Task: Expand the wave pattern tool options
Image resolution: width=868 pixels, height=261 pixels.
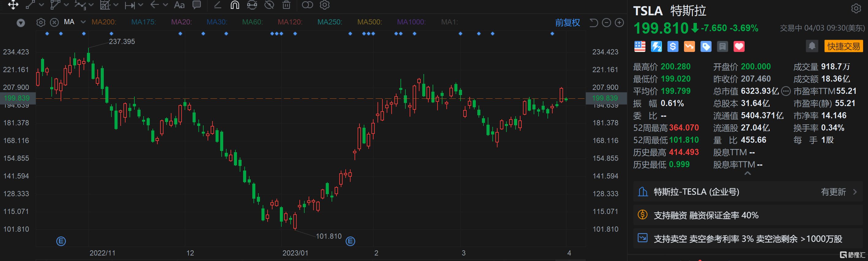Action: point(91,5)
